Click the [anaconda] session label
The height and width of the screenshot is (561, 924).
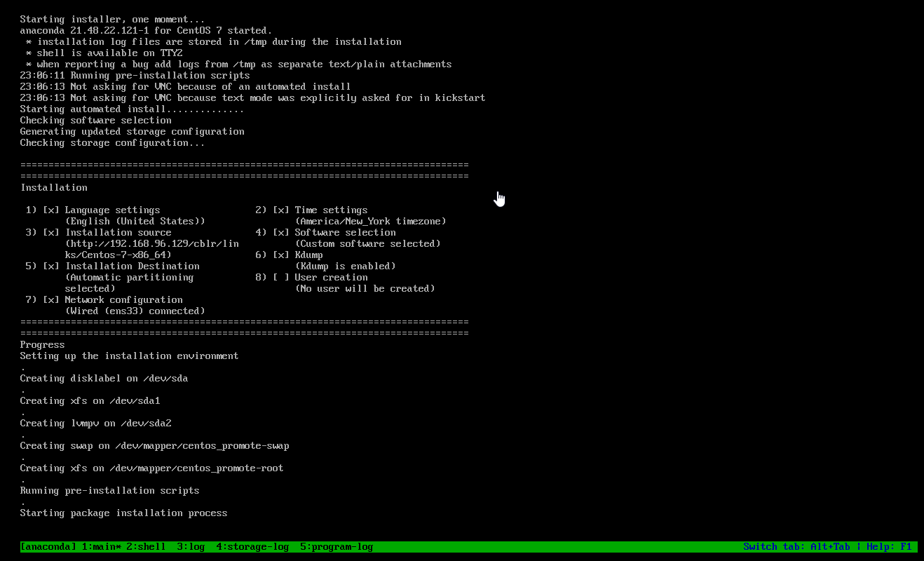(x=48, y=546)
